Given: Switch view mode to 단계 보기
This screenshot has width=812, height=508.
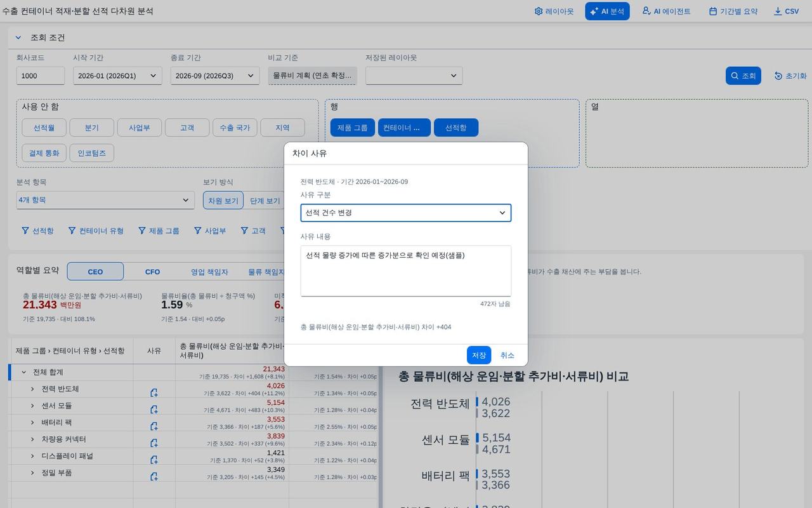Looking at the screenshot, I should (x=265, y=201).
